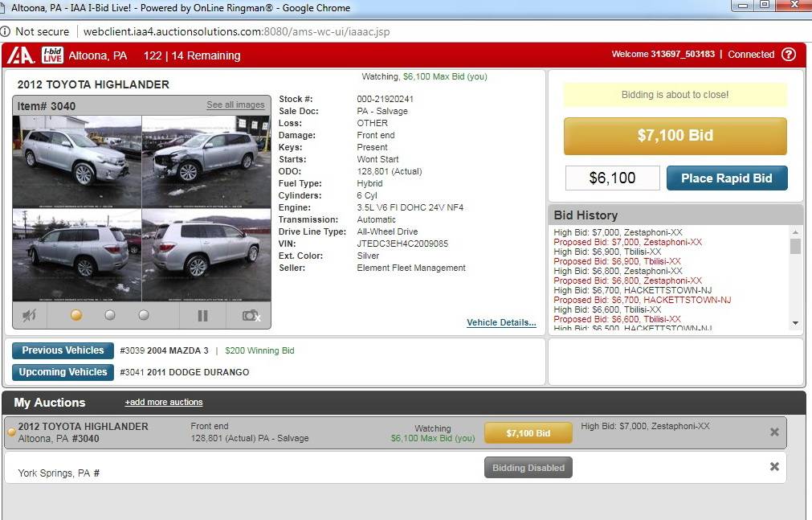Place the $7,100 Bid in bidding panel
812x520 pixels.
pos(675,136)
